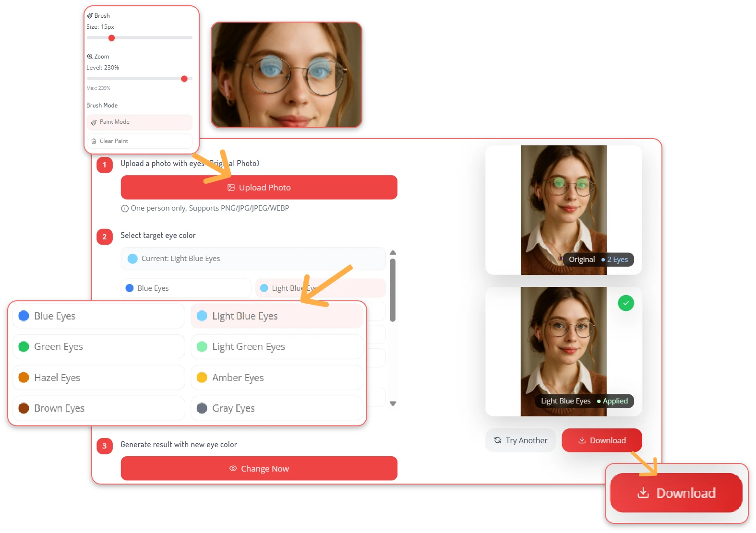The width and height of the screenshot is (756, 533).
Task: Click the Brush header icon
Action: pos(90,16)
